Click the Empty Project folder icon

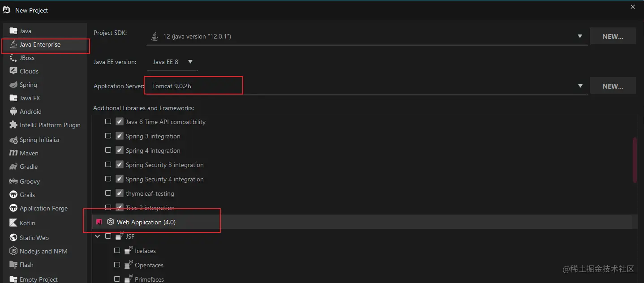point(13,279)
